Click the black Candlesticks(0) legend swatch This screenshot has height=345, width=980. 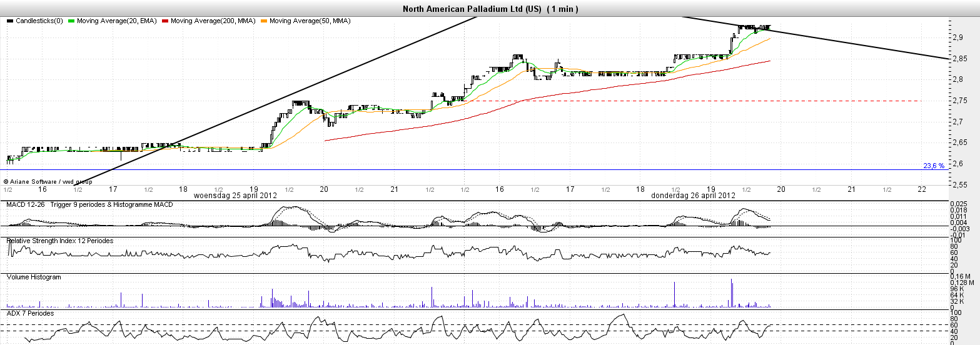[x=10, y=21]
